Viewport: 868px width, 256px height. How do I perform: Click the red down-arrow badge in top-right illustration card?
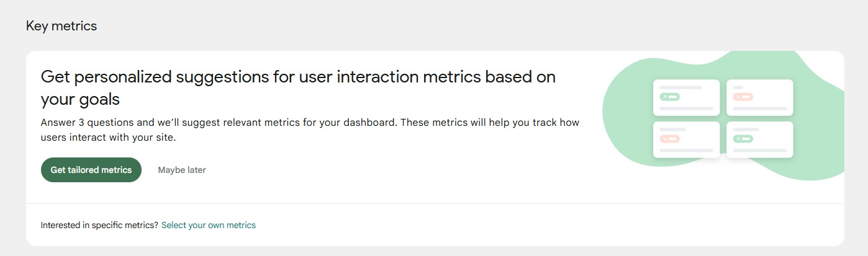tap(743, 97)
